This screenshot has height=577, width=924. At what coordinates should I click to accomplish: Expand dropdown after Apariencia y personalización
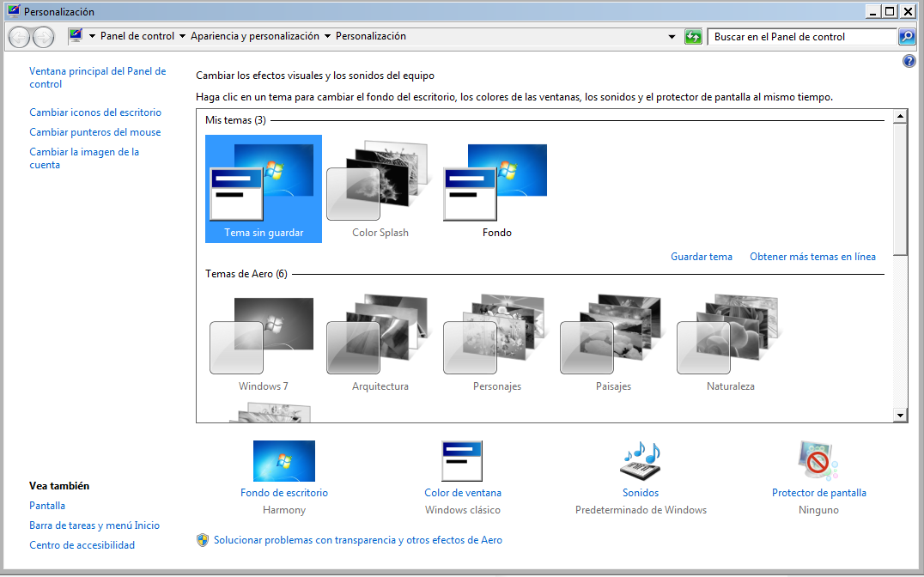coord(328,37)
